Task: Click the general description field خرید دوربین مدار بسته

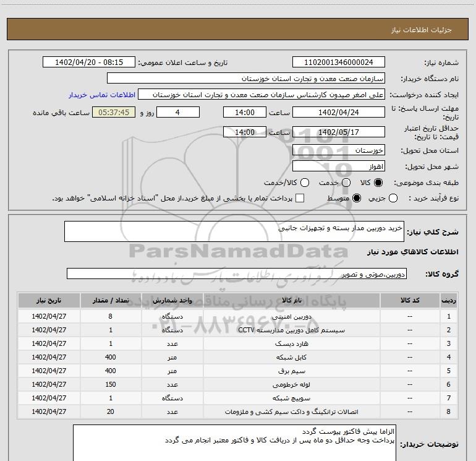Action: tap(234, 231)
